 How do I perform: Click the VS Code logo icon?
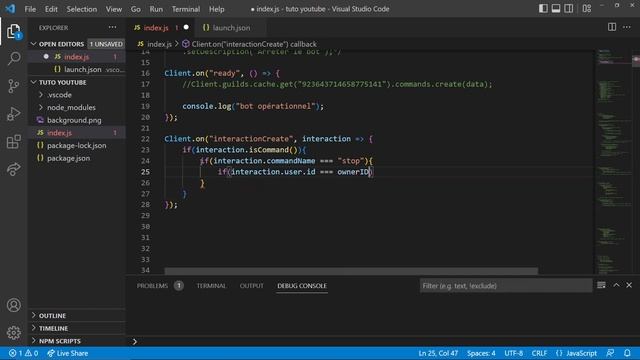10,9
